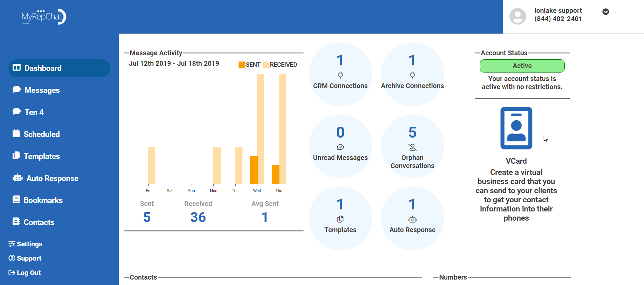Open the Messages menu item

(x=42, y=90)
